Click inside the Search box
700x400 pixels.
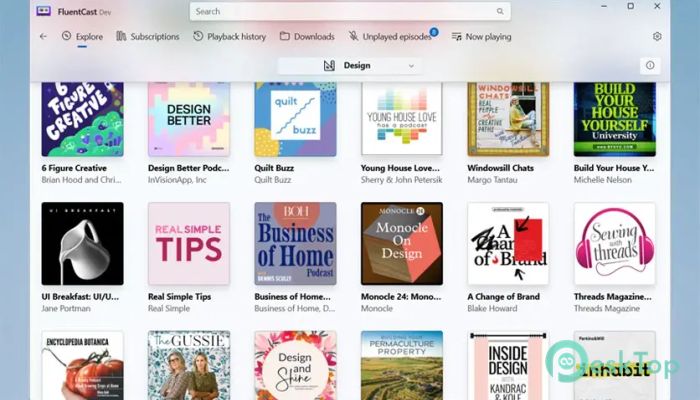pos(350,12)
